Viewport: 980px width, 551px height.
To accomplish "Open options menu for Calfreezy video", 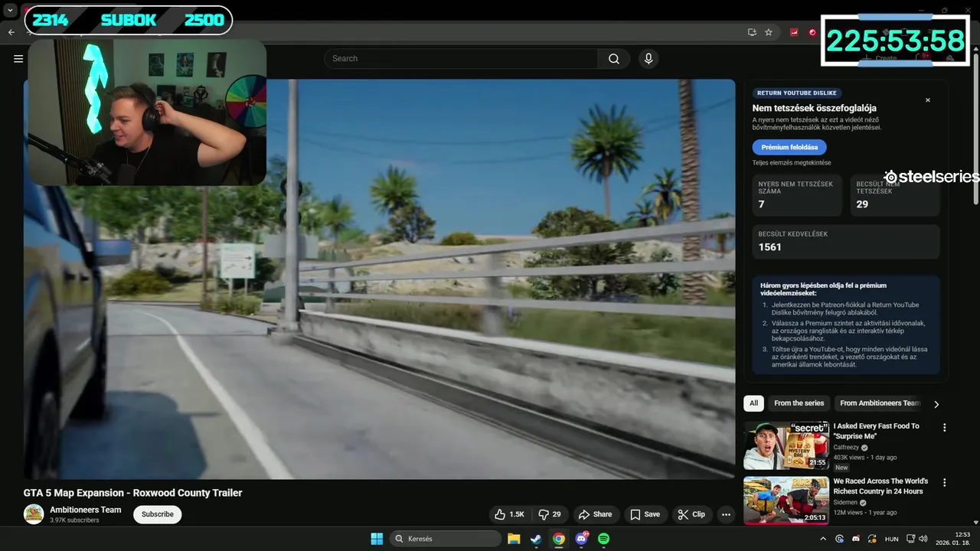I will point(944,428).
